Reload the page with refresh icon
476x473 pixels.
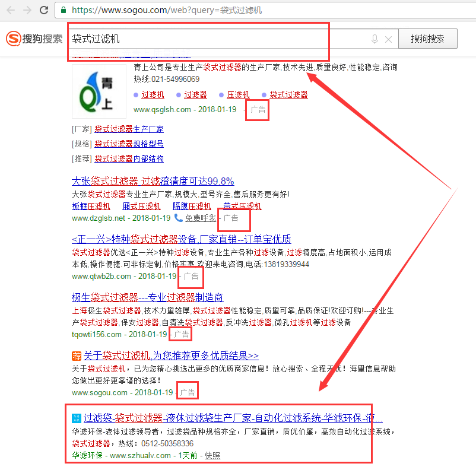(44, 10)
